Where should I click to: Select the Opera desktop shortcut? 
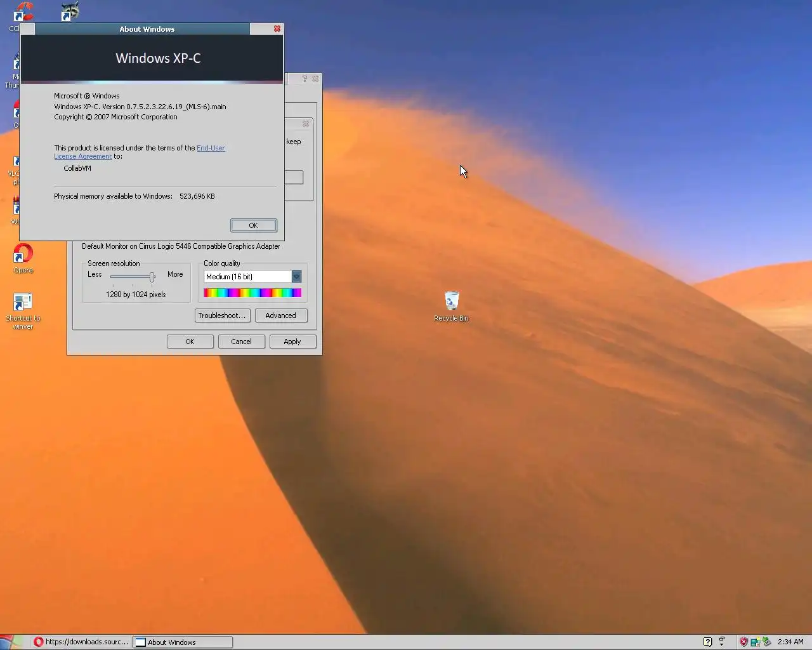[x=23, y=258]
